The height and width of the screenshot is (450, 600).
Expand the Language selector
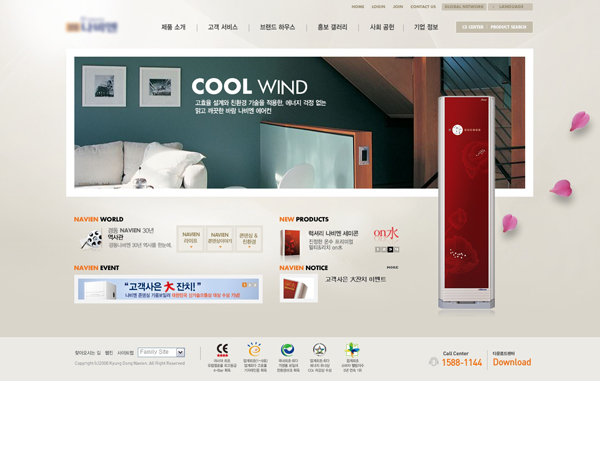click(x=511, y=6)
